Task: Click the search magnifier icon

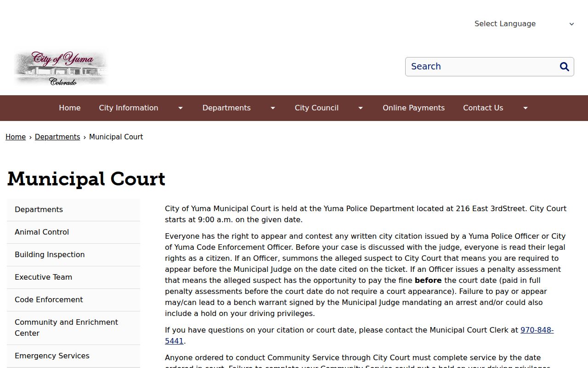Action: 565,67
